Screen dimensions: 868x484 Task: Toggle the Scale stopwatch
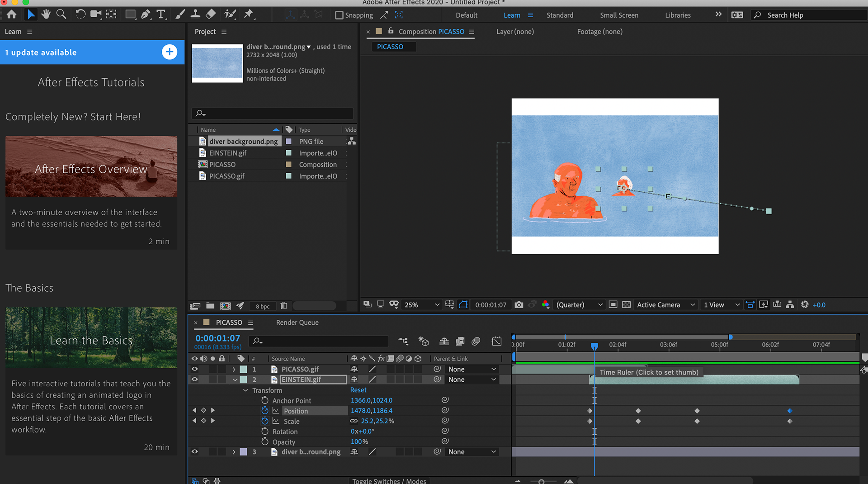pos(265,421)
